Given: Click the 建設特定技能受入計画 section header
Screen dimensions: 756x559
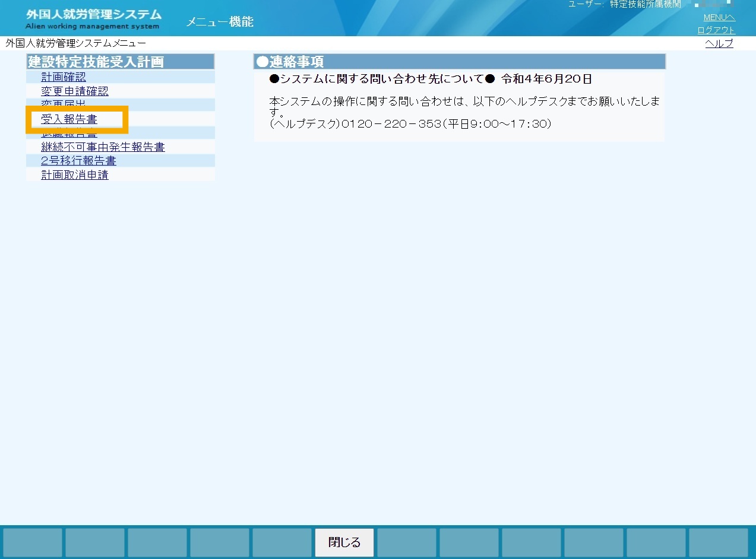Looking at the screenshot, I should (x=120, y=62).
